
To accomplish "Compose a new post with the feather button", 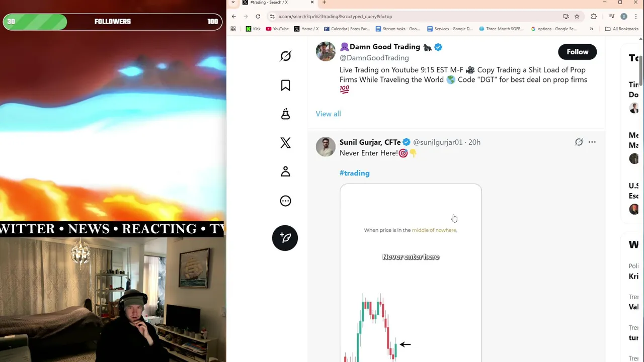I will click(285, 238).
